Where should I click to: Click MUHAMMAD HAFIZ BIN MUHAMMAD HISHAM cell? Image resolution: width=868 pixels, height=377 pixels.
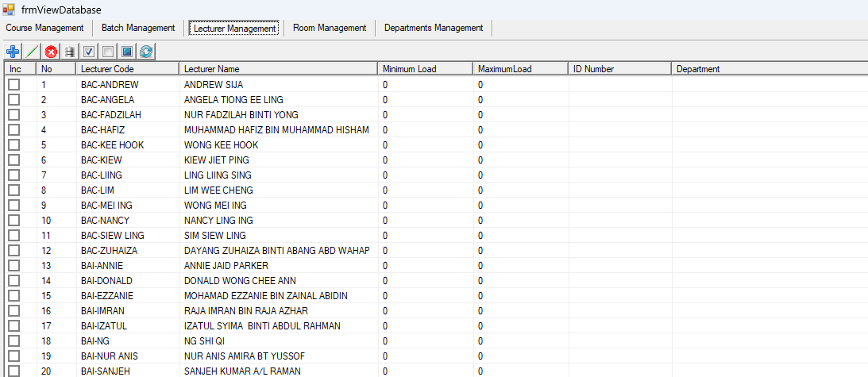279,129
